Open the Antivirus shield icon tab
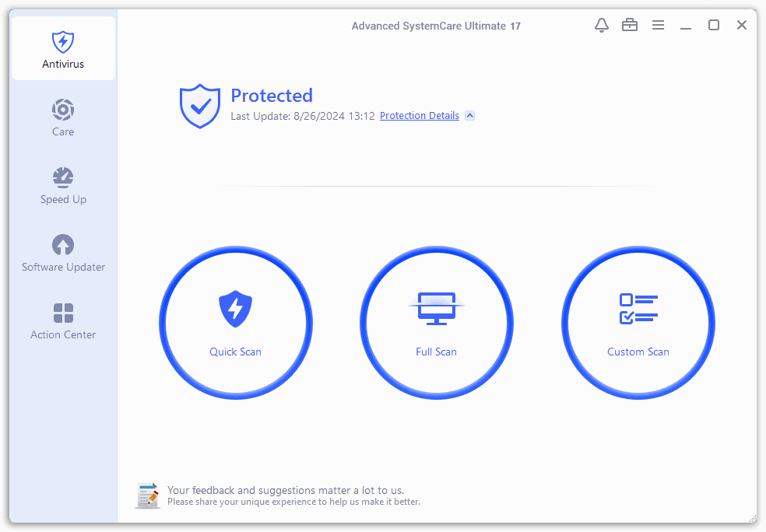The width and height of the screenshot is (766, 532). pos(63,42)
